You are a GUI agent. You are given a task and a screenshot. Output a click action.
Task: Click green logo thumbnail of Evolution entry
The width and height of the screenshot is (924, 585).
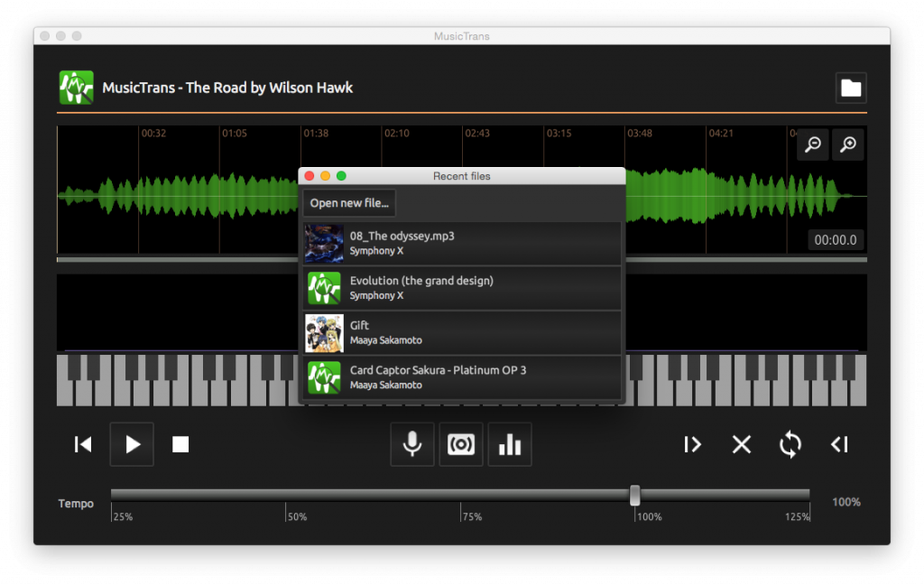324,288
